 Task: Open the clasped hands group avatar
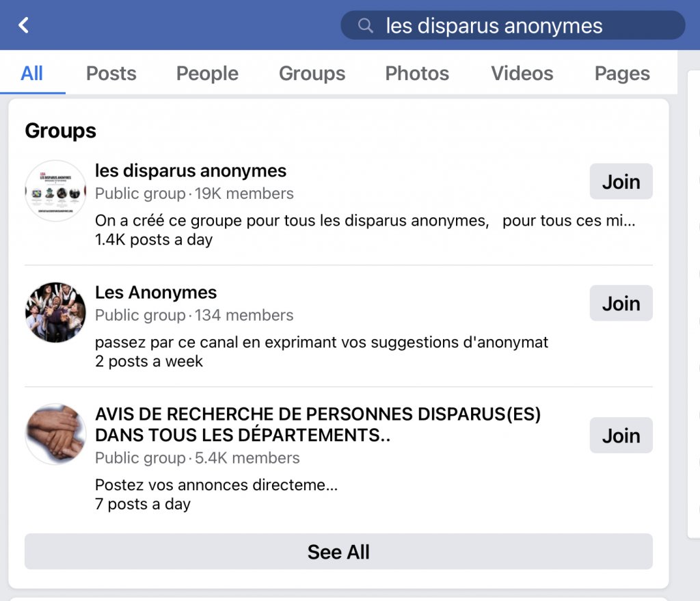point(55,433)
